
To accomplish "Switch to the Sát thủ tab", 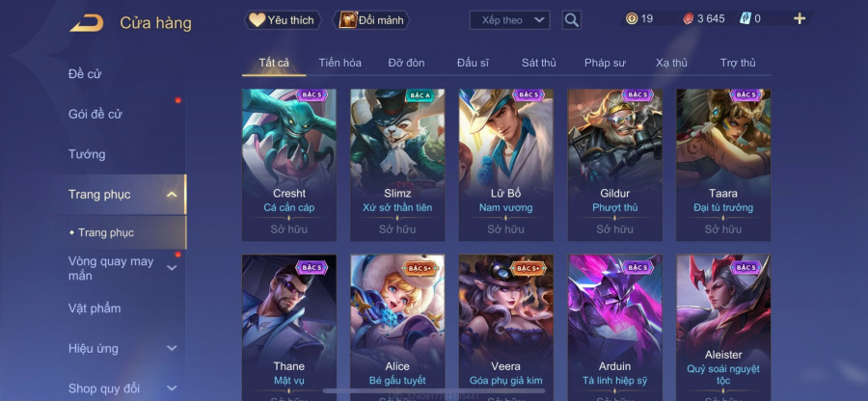I will (538, 63).
